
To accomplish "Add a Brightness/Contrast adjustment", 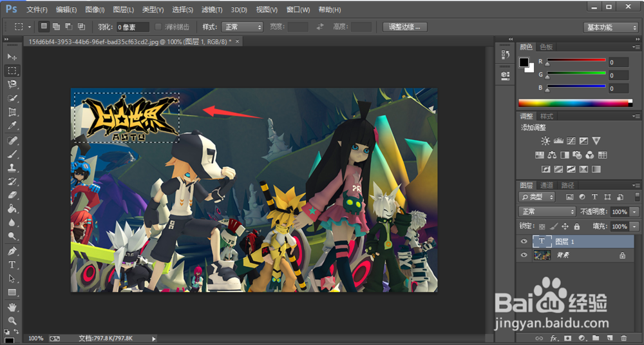I will click(x=545, y=141).
